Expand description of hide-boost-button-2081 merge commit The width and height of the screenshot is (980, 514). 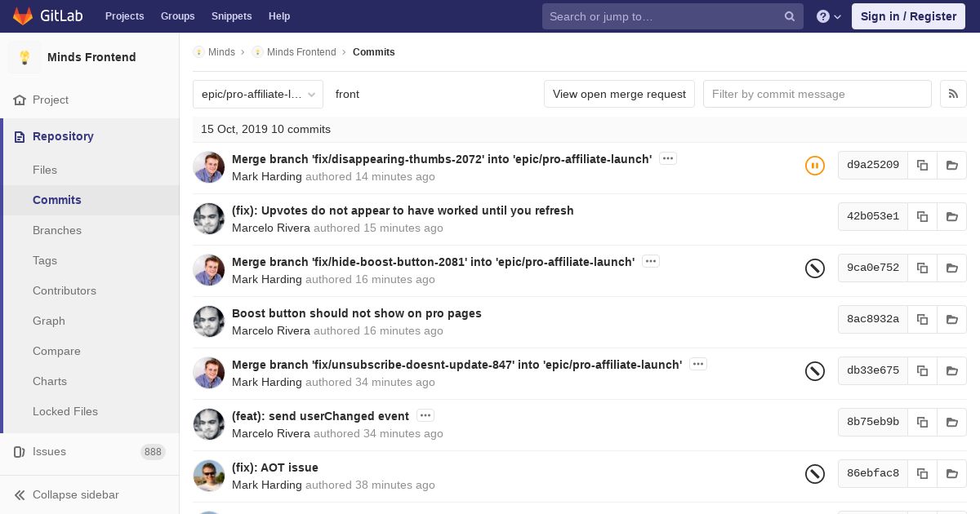651,261
